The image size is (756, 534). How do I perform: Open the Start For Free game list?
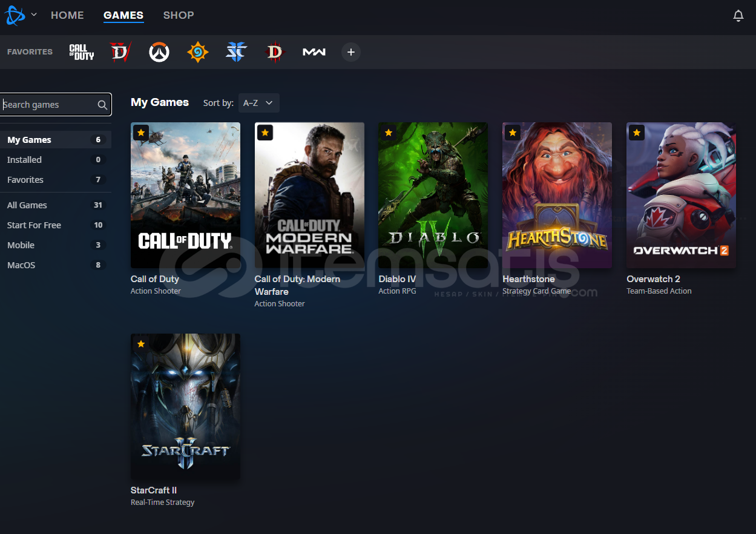click(x=34, y=225)
